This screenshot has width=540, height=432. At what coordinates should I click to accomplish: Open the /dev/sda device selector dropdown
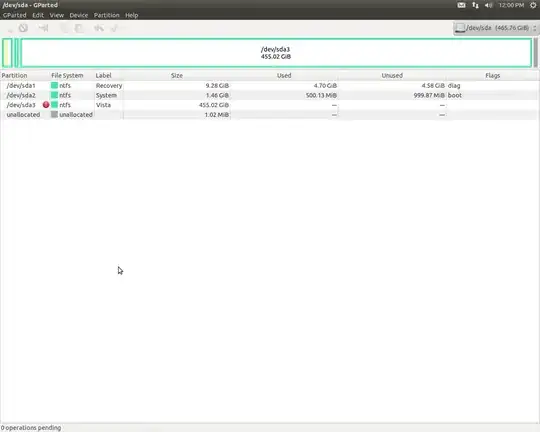pos(496,28)
